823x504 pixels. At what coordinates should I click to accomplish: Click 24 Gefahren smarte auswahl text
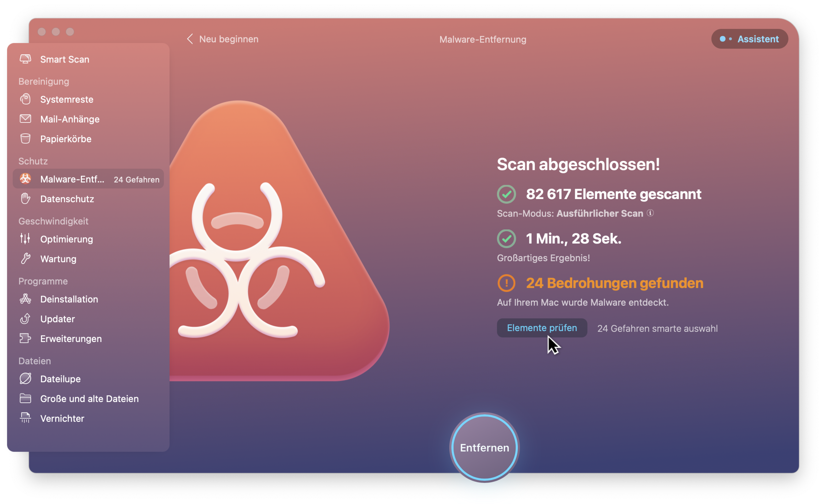click(x=657, y=328)
